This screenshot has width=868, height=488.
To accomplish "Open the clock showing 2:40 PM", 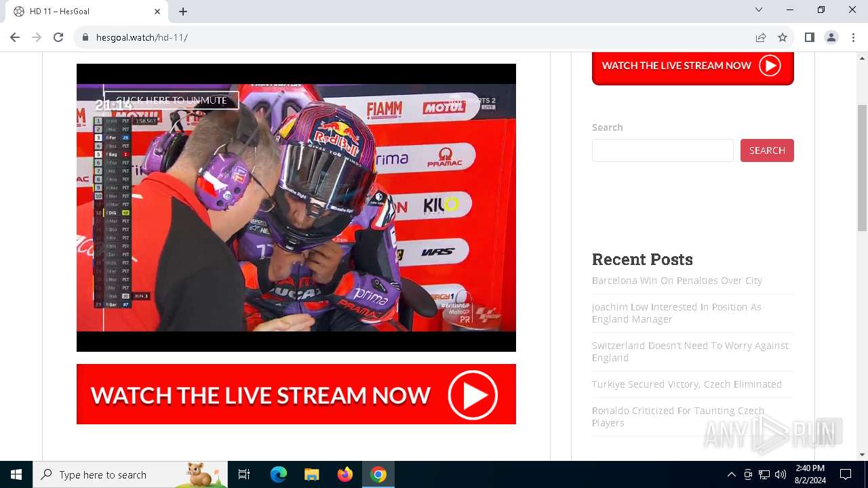I will pyautogui.click(x=810, y=474).
